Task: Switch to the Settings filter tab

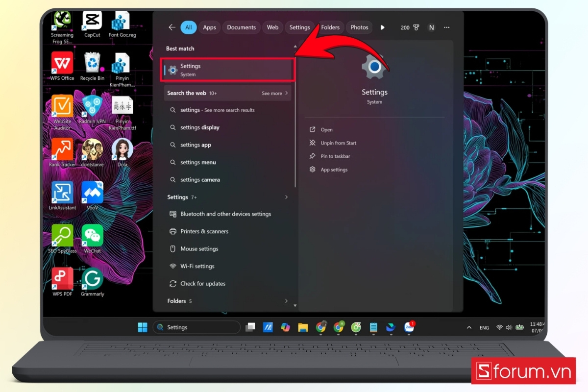Action: 299,27
